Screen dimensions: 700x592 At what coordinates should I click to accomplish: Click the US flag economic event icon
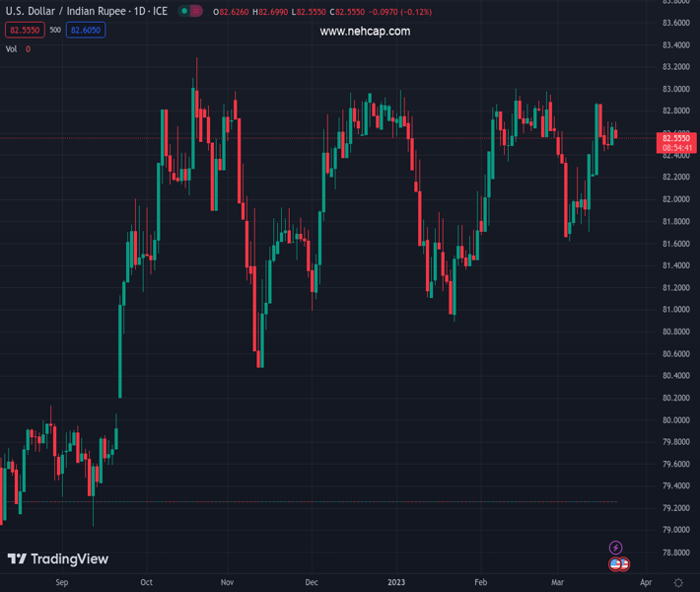(x=619, y=564)
